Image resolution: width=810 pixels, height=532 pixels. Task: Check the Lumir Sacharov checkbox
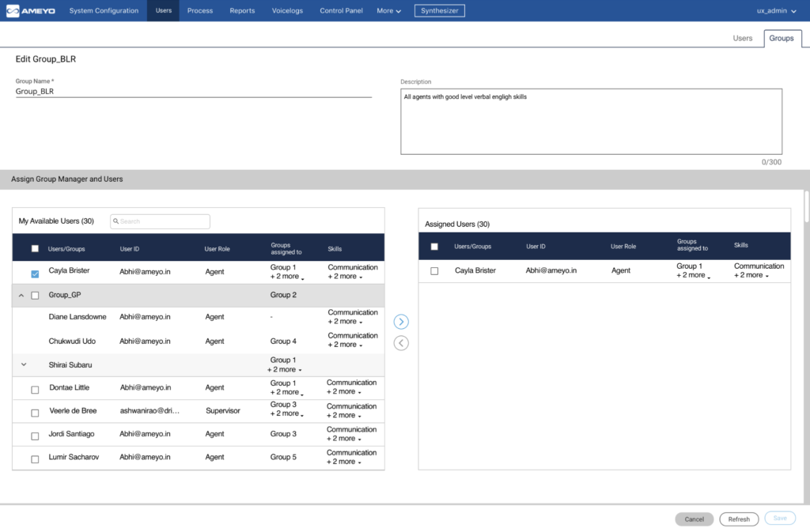click(x=35, y=459)
